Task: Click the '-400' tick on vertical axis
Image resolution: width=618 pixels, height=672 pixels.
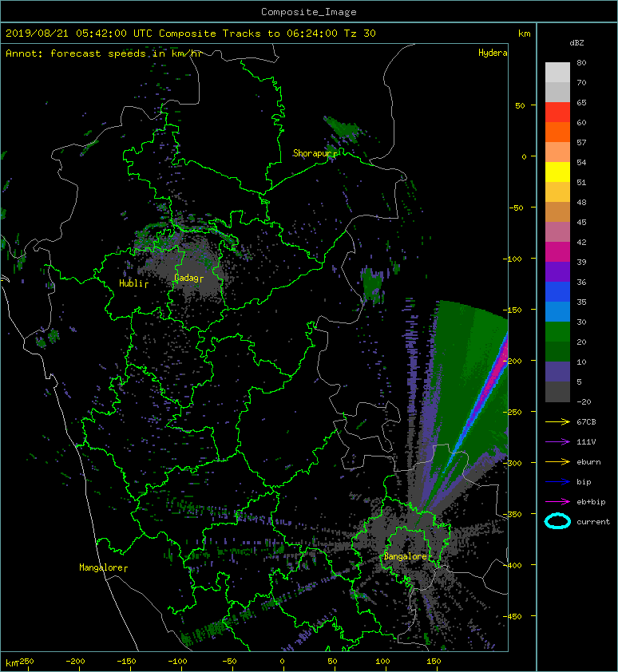Action: [513, 565]
